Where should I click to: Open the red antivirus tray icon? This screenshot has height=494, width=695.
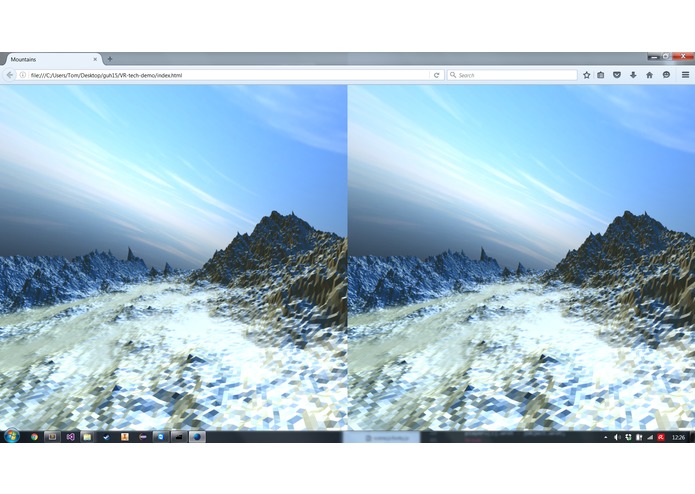[661, 437]
